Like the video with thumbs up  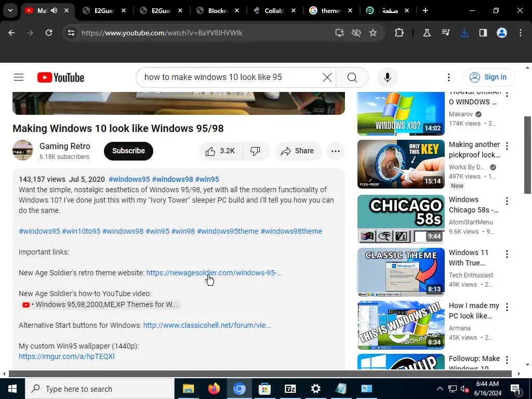[220, 151]
